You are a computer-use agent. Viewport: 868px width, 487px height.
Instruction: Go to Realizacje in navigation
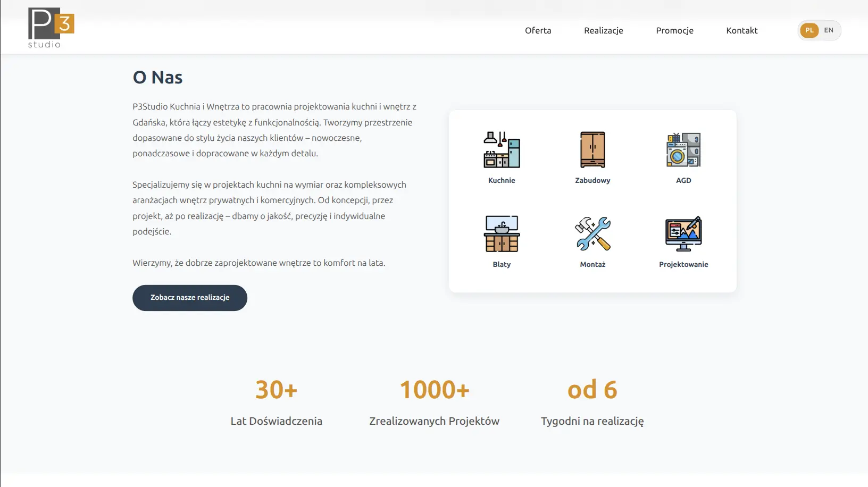pyautogui.click(x=603, y=30)
